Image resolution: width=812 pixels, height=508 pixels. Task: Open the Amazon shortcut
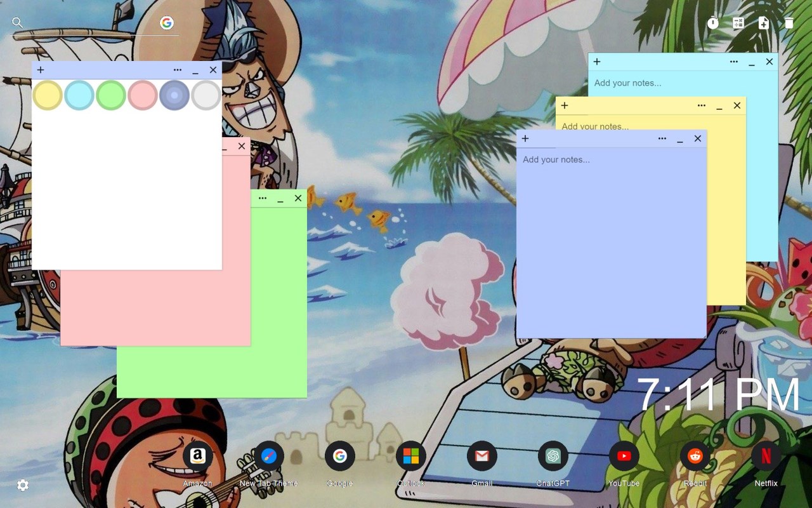point(198,456)
